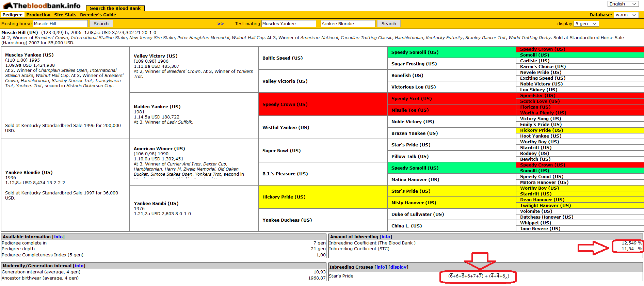Select Muscles Yankee (US) in pedigree

(x=29, y=55)
